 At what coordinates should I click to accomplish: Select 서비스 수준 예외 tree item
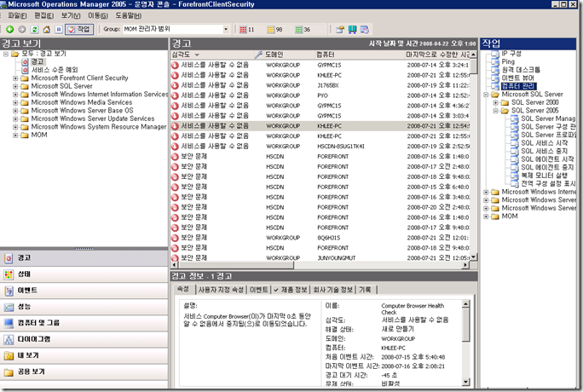pos(55,70)
